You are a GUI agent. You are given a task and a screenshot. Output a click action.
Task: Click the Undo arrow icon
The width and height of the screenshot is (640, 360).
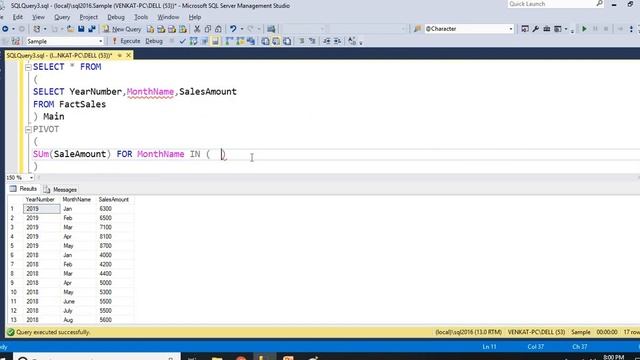tap(233, 29)
